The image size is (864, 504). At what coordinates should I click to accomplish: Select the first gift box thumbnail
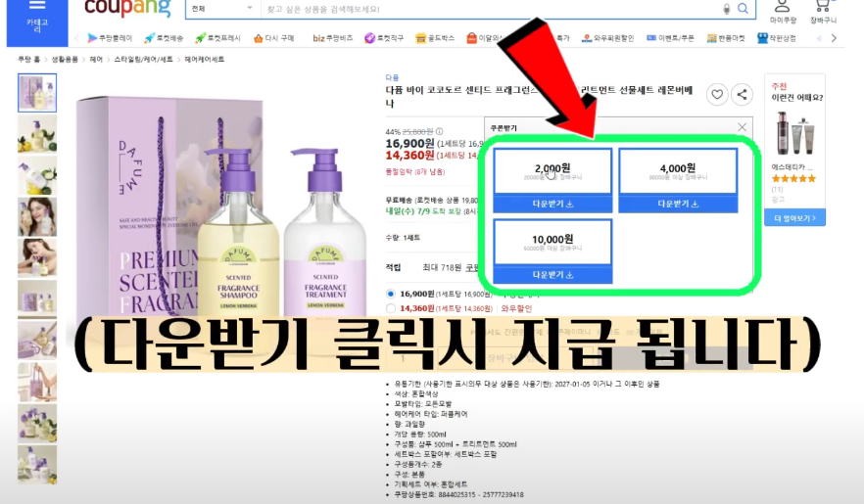point(37,93)
